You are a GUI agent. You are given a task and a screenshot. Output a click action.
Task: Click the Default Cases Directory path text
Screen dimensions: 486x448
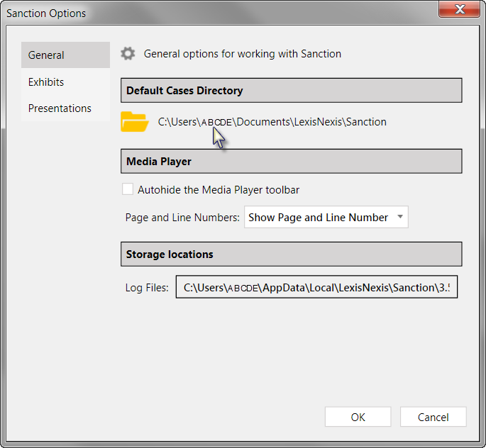coord(272,122)
